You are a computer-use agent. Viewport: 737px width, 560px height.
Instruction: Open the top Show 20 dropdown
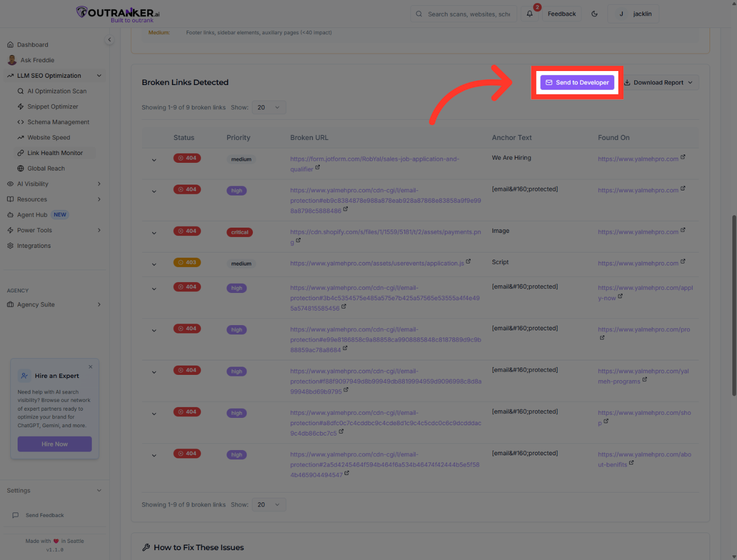pos(268,107)
